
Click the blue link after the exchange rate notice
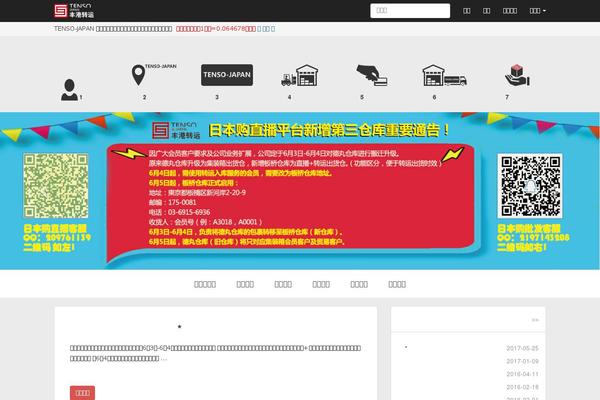pyautogui.click(x=266, y=29)
